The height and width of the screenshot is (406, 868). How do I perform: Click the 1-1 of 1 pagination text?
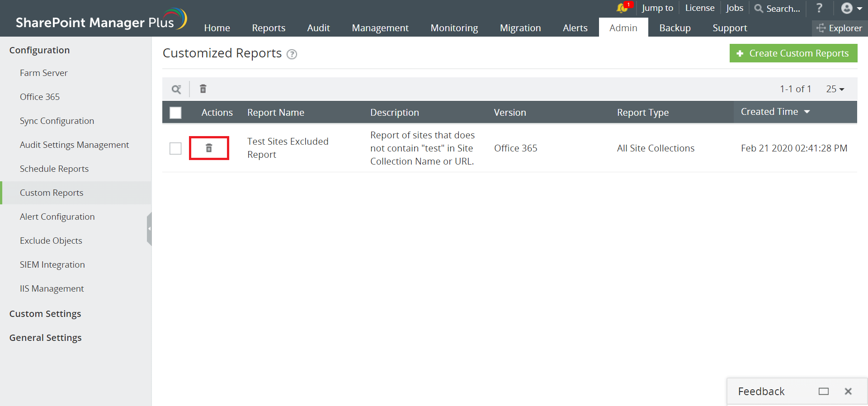coord(796,89)
